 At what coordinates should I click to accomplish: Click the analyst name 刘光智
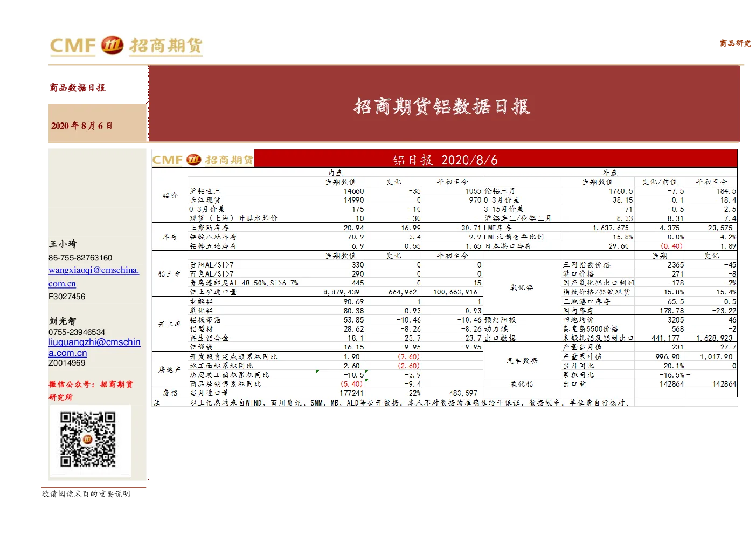click(63, 321)
